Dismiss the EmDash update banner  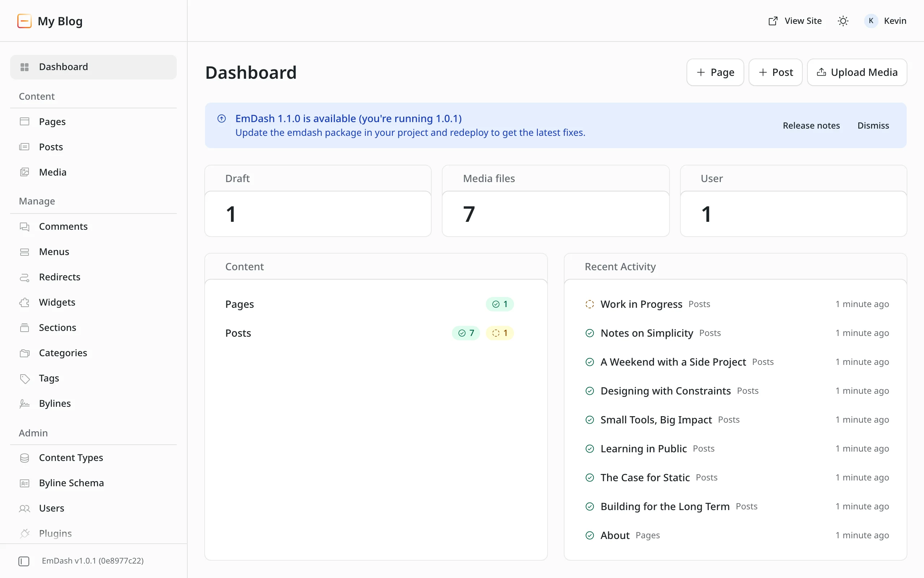click(873, 125)
